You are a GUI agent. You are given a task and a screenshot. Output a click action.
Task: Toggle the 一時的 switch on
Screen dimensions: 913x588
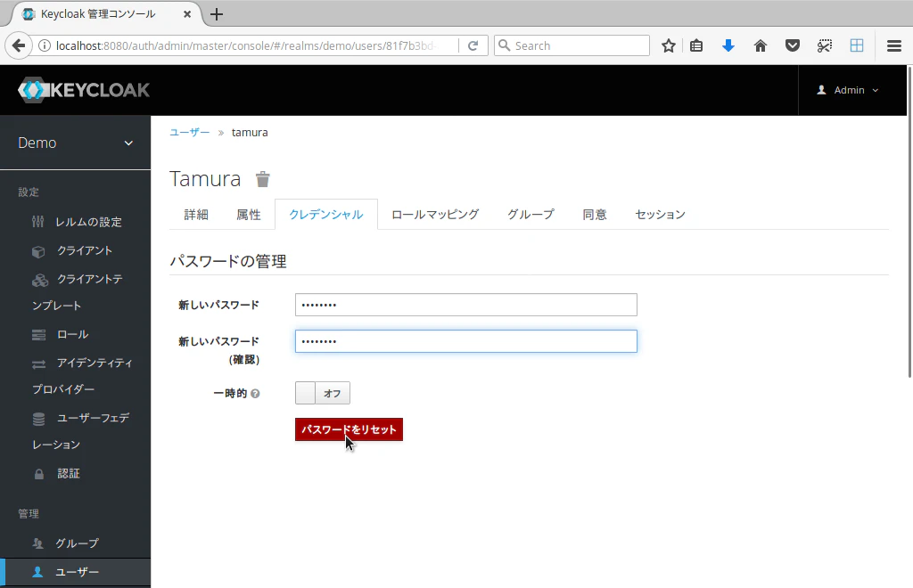(x=323, y=393)
